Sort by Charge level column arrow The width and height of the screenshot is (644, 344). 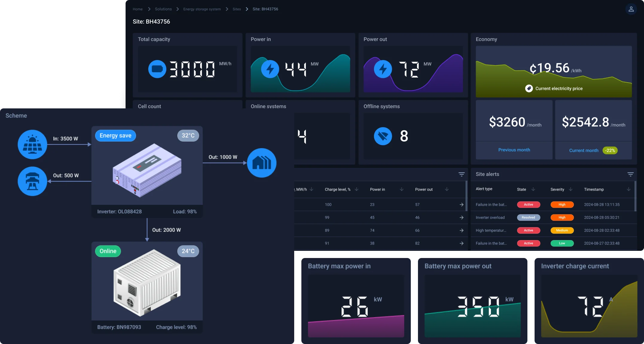[x=356, y=189]
